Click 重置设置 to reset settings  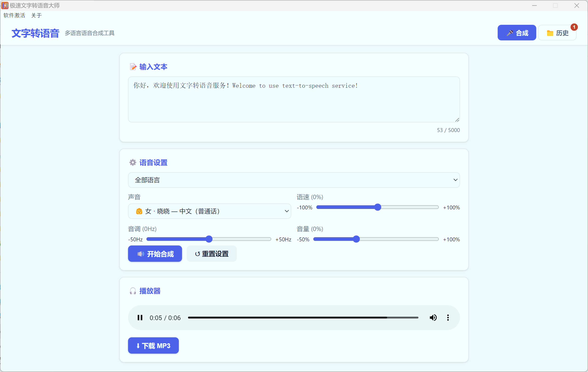pos(211,254)
